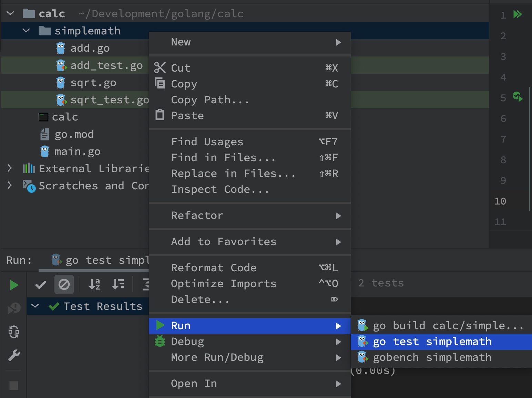
Task: Collapse the Test Results node
Action: 35,306
